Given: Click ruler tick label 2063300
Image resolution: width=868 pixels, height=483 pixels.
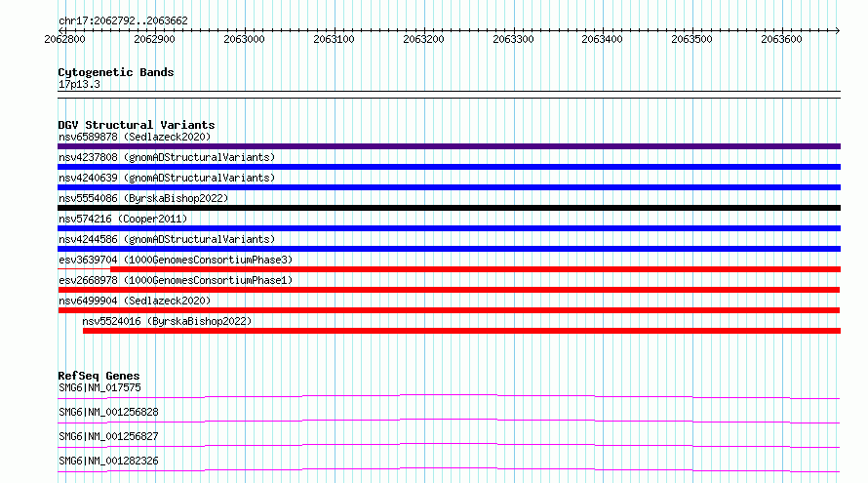Looking at the screenshot, I should (513, 39).
